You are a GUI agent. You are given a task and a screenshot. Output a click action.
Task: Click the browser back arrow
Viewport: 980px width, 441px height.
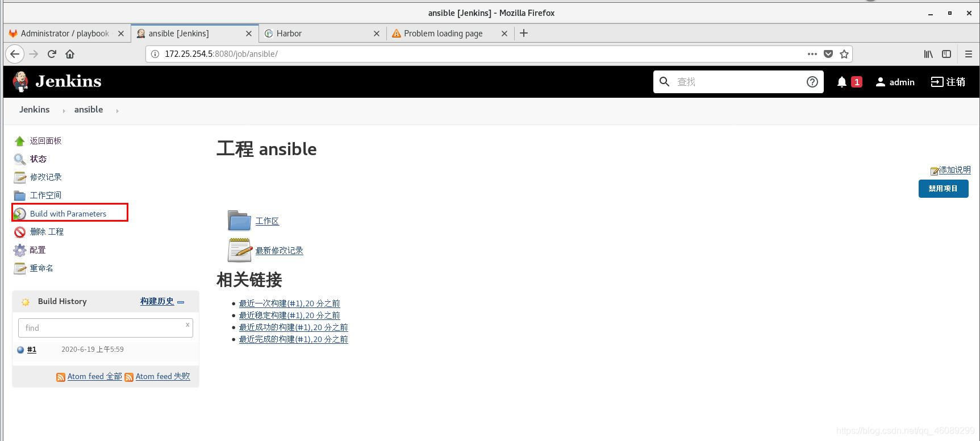pos(15,54)
